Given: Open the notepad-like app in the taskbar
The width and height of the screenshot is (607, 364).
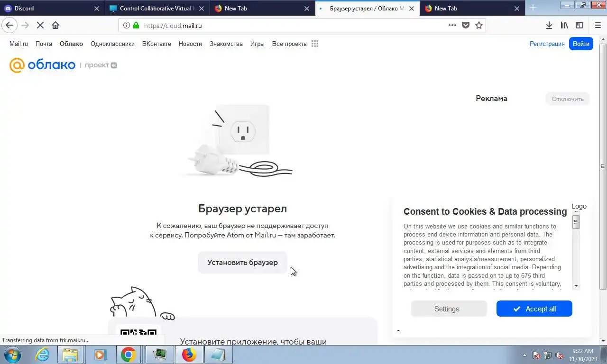Looking at the screenshot, I should click(218, 355).
